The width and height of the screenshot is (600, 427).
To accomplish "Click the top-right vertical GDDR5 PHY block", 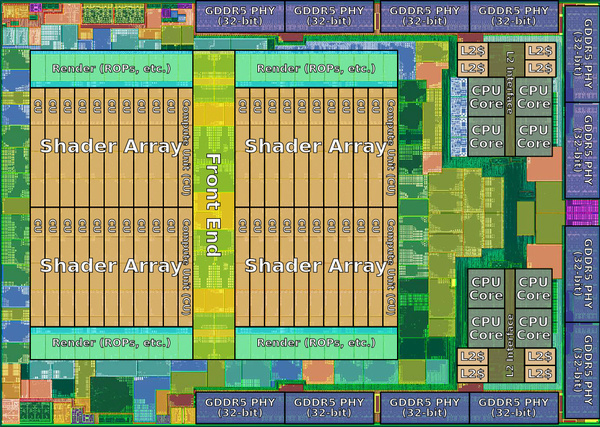I will point(582,54).
